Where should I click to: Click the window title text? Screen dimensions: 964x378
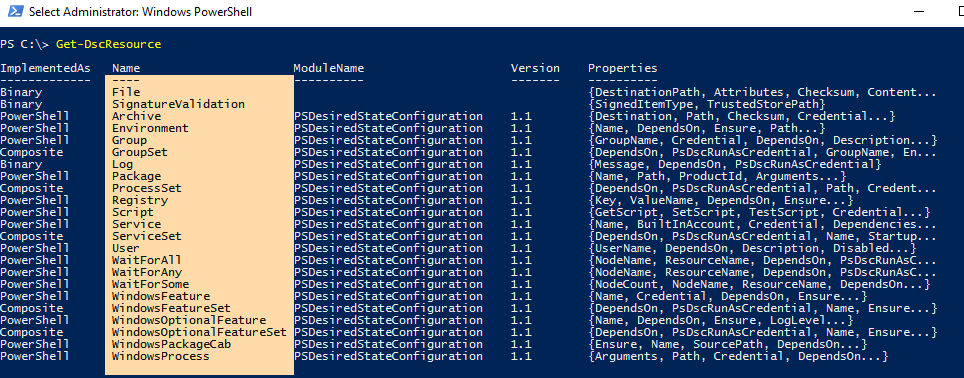tap(141, 12)
